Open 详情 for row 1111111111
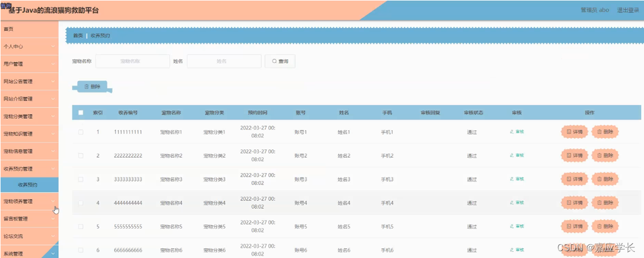The height and width of the screenshot is (258, 644). [574, 132]
